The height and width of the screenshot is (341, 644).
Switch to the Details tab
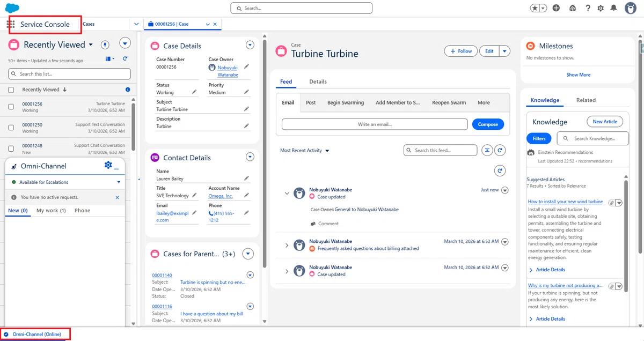coord(318,81)
